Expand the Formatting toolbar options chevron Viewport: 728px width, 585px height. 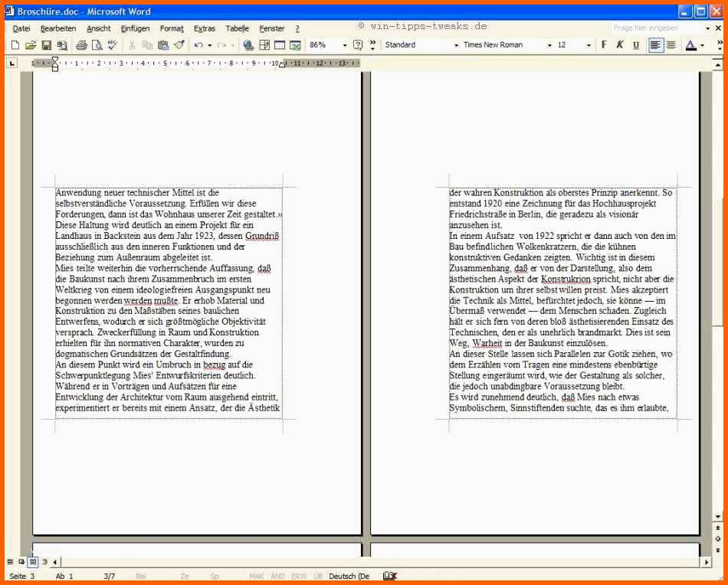tap(720, 45)
